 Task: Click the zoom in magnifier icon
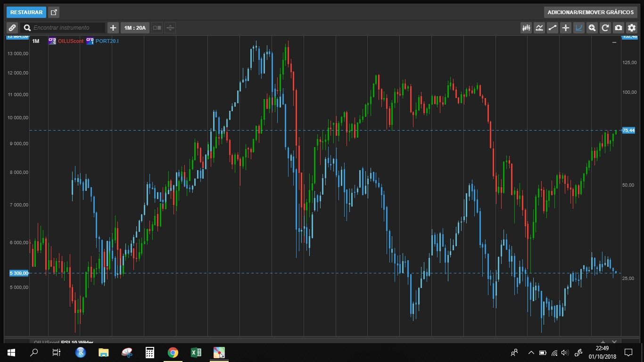click(x=592, y=28)
